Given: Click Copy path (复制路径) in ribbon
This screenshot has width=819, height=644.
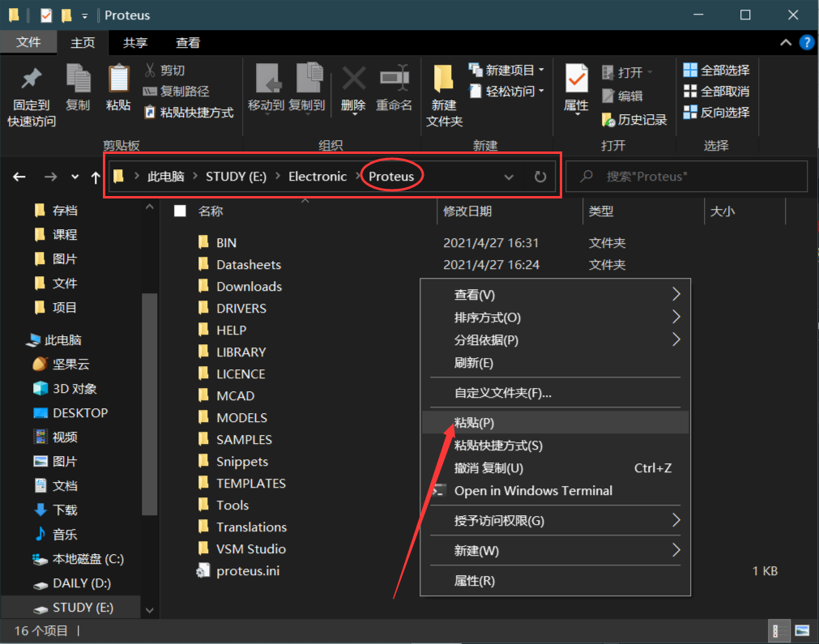Looking at the screenshot, I should (x=176, y=92).
